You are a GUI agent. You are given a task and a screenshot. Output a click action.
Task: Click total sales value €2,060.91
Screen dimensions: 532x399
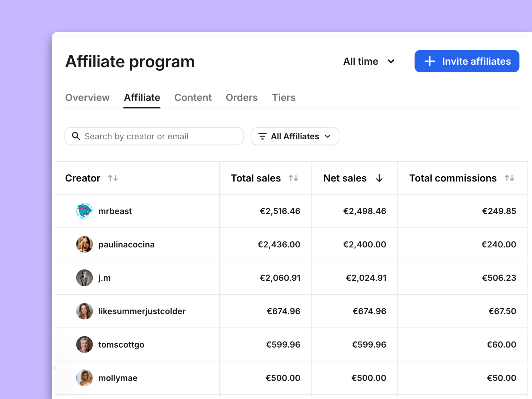coord(280,278)
